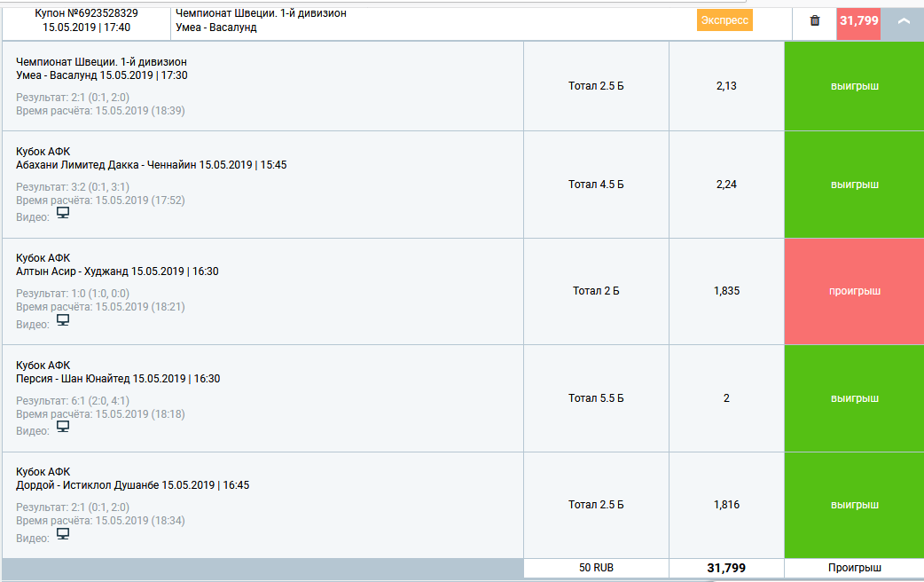924x582 pixels.
Task: Click the 50 RUB stake amount
Action: click(596, 568)
